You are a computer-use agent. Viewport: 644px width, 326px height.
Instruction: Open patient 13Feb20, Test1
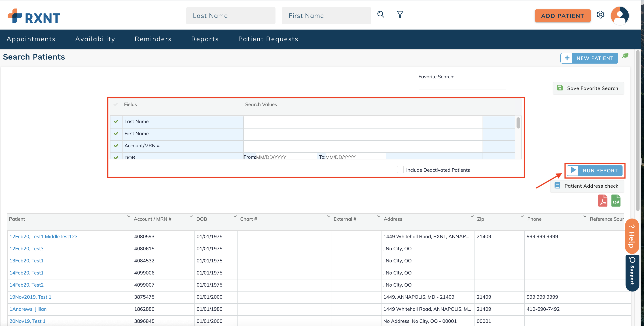point(27,261)
